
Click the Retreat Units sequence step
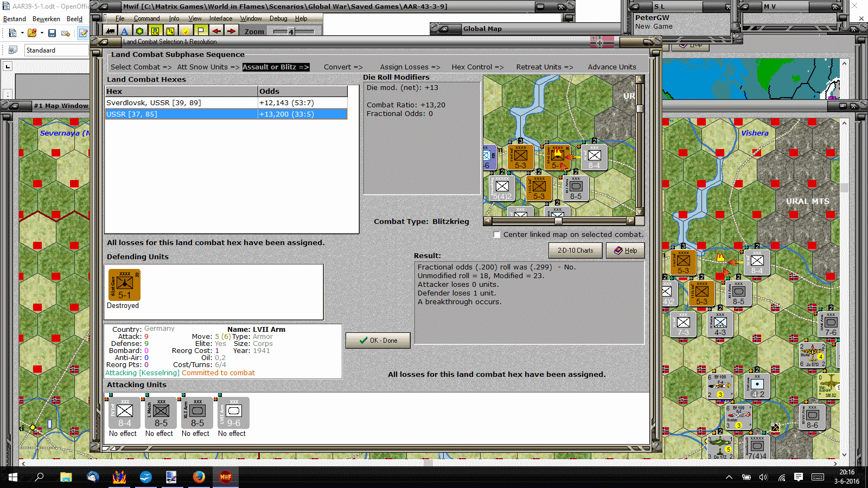click(x=544, y=67)
